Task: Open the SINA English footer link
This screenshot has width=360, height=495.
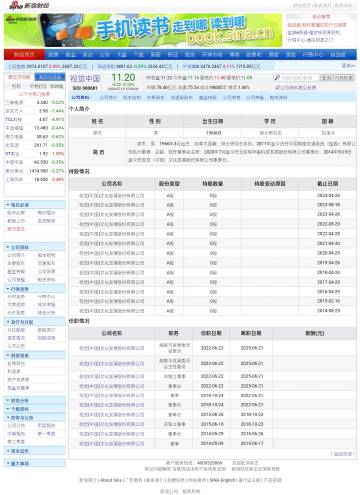Action: (223, 480)
